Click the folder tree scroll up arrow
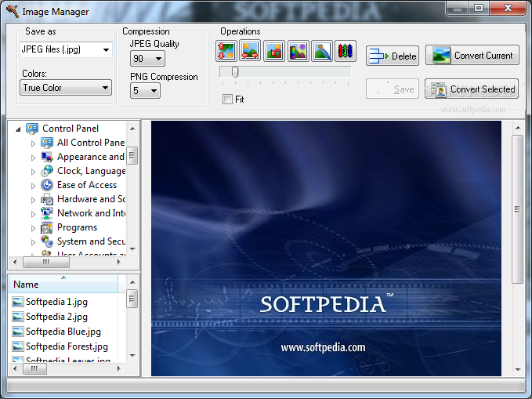 pos(132,129)
